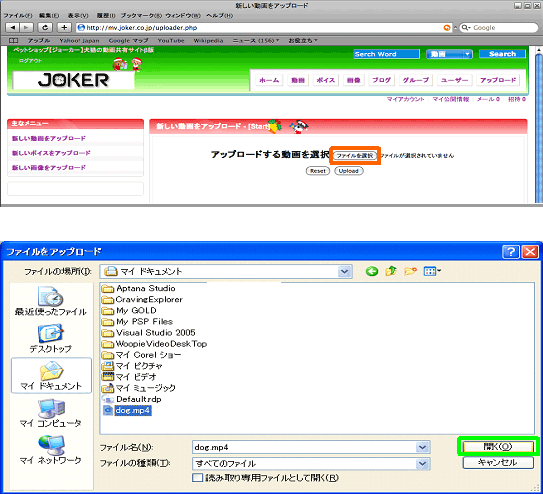Screen dimensions: 543x494
Task: Open the bookmarks book icon in the bookmarks bar
Action: tap(13, 41)
